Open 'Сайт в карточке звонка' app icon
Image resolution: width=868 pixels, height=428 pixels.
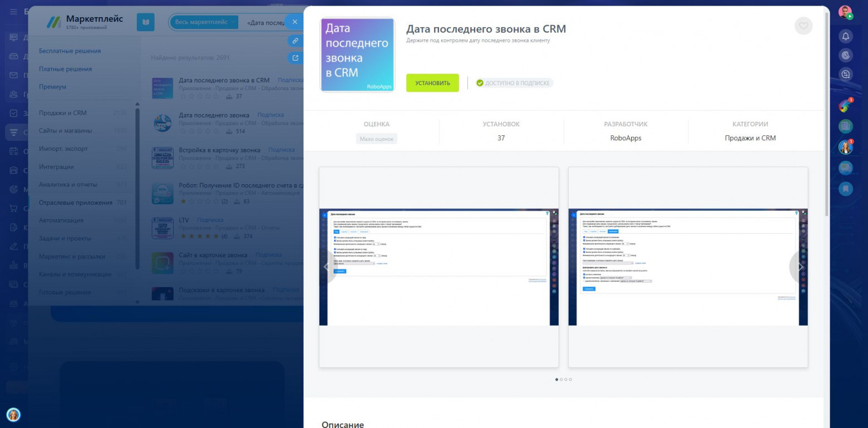[x=162, y=263]
